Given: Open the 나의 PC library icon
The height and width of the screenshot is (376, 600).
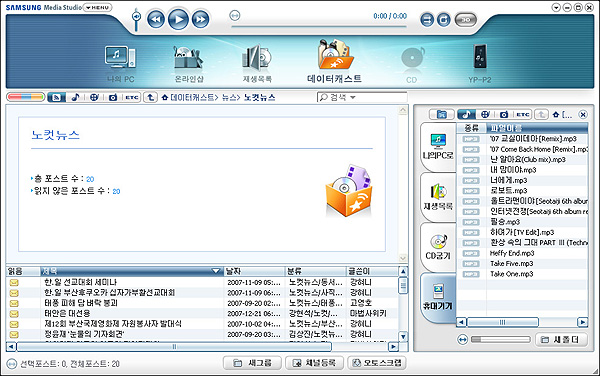Looking at the screenshot, I should click(121, 63).
